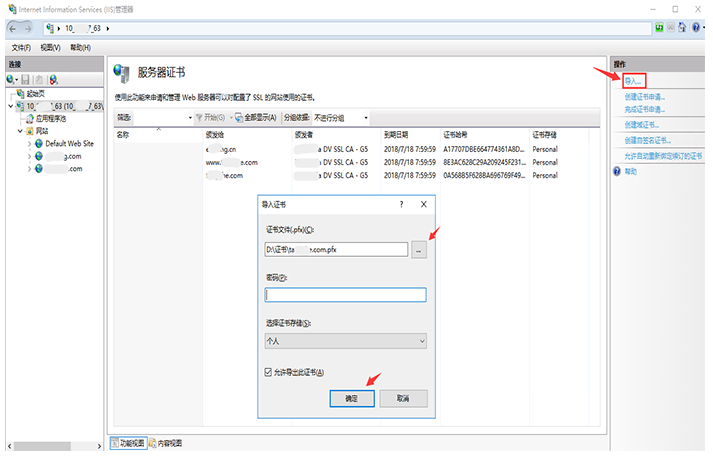Click the Default Web Site globe icon
The width and height of the screenshot is (713, 459).
tap(38, 144)
